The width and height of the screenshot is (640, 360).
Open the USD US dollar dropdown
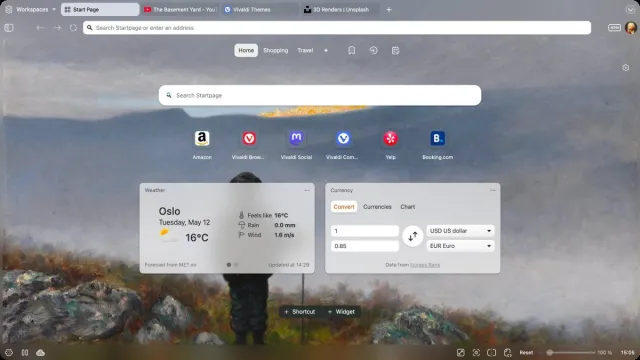click(460, 231)
